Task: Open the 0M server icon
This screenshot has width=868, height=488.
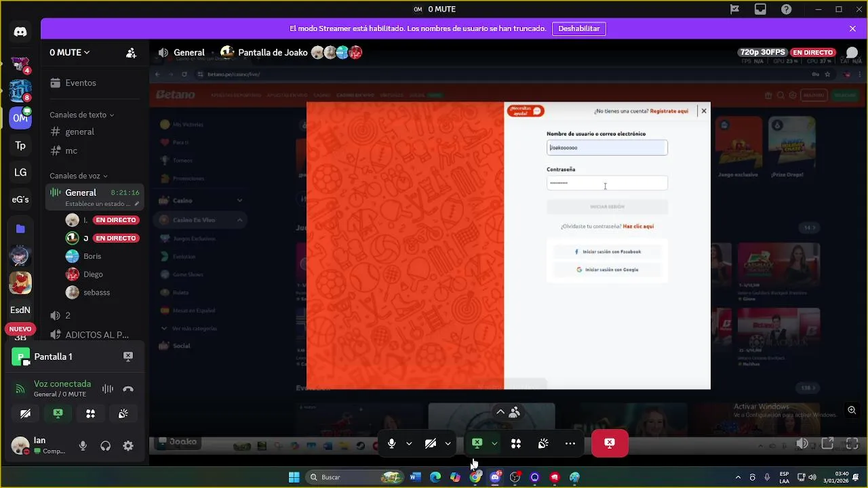Action: 20,118
